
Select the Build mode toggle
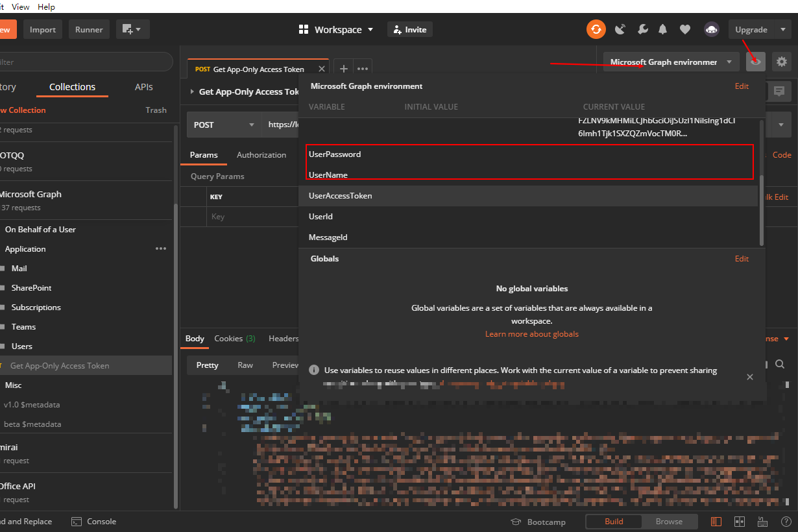point(614,522)
